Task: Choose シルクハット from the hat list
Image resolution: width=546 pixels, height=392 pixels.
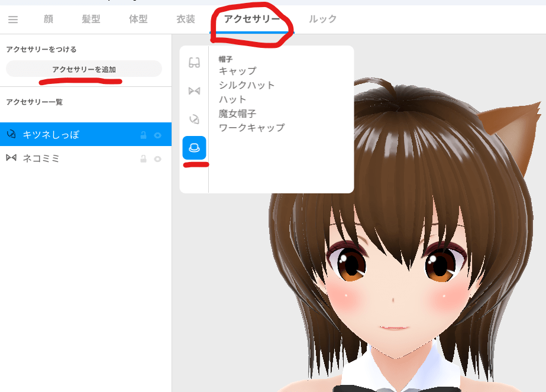Action: [x=247, y=85]
